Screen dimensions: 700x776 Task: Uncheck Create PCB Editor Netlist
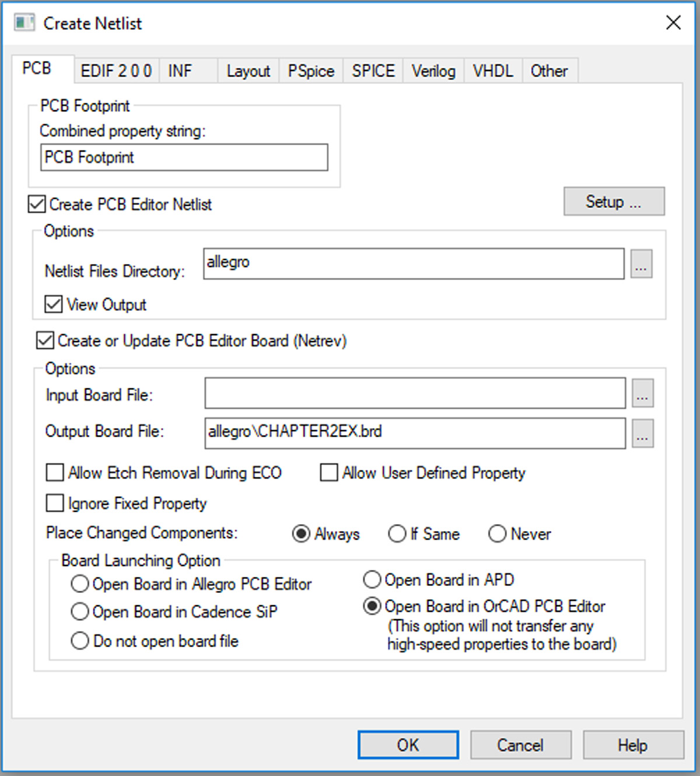click(37, 204)
